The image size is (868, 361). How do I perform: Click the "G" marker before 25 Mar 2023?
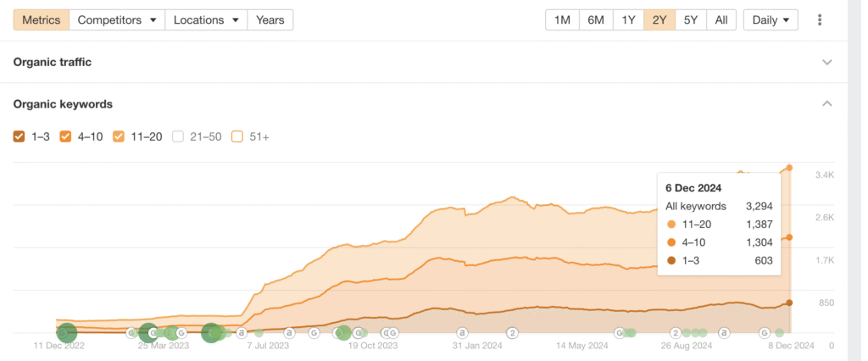[x=132, y=333]
